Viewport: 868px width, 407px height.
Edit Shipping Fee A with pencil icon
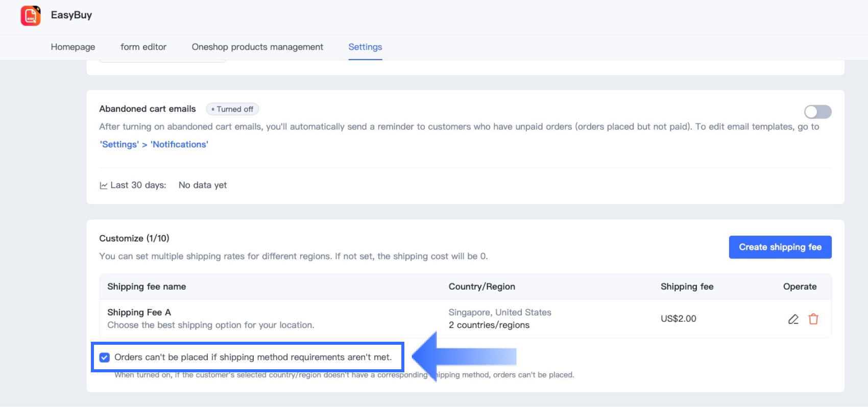pos(793,319)
